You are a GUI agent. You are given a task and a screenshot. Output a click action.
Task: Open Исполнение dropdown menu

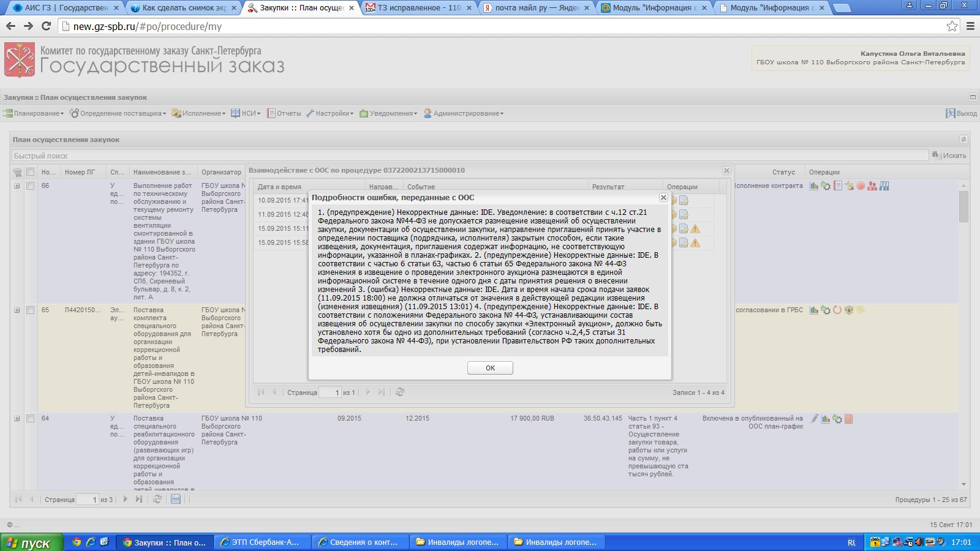click(x=199, y=113)
